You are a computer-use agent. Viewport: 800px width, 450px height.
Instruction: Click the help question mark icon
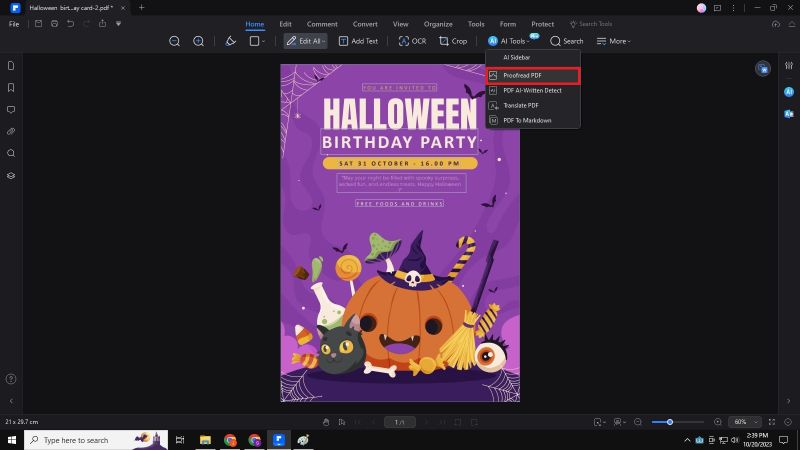coord(11,379)
